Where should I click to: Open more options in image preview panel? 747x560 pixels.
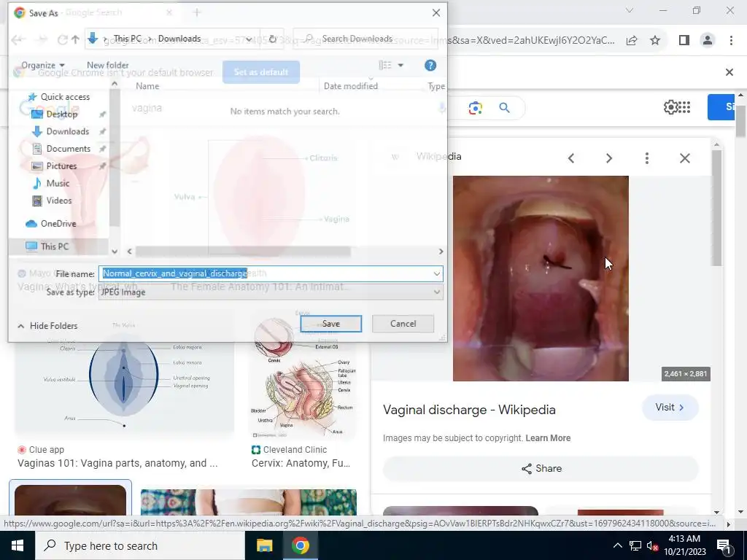click(x=646, y=158)
